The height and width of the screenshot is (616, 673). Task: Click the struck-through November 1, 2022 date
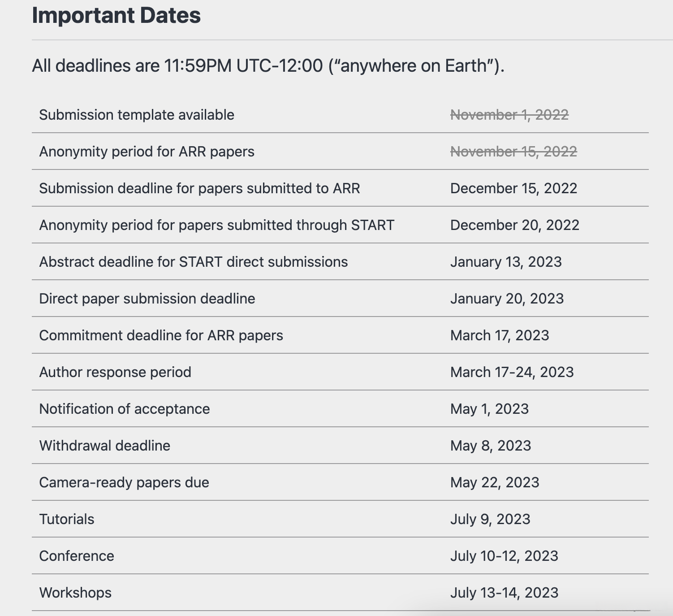coord(509,115)
